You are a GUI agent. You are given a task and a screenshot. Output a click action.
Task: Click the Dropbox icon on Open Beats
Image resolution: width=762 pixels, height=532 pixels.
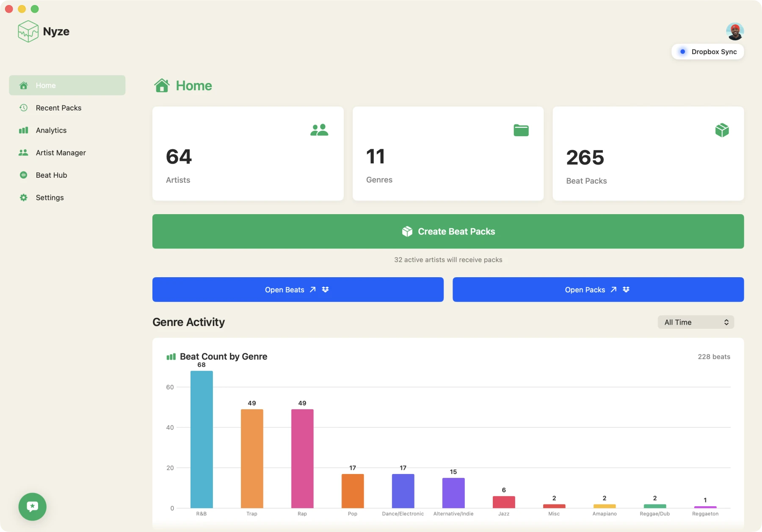325,289
